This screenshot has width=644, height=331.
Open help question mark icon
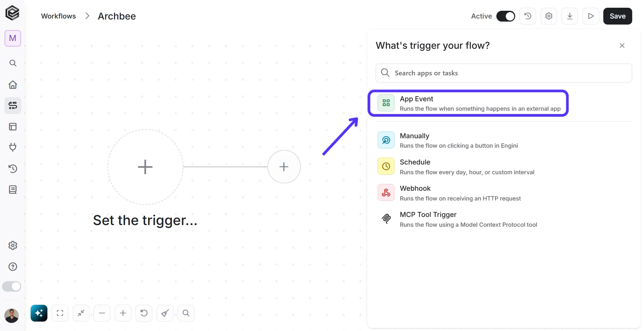pos(13,267)
